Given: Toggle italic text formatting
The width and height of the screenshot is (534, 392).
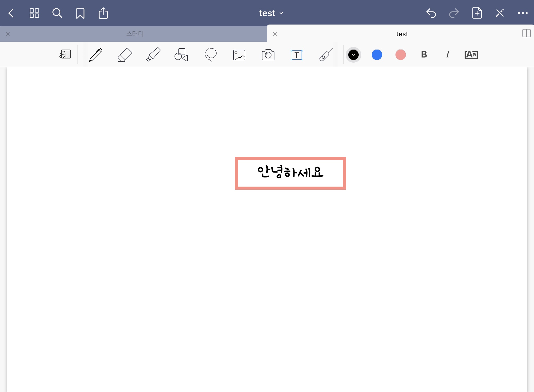Looking at the screenshot, I should [x=448, y=55].
